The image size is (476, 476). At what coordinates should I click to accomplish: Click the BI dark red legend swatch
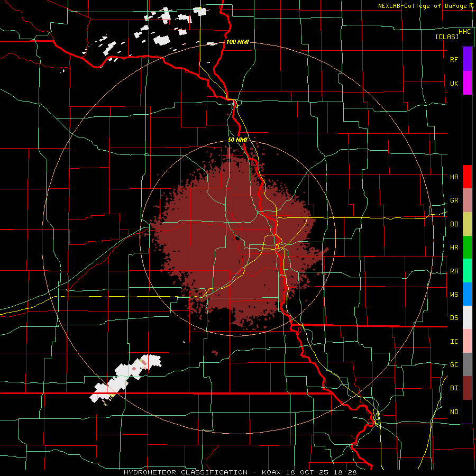pyautogui.click(x=467, y=388)
